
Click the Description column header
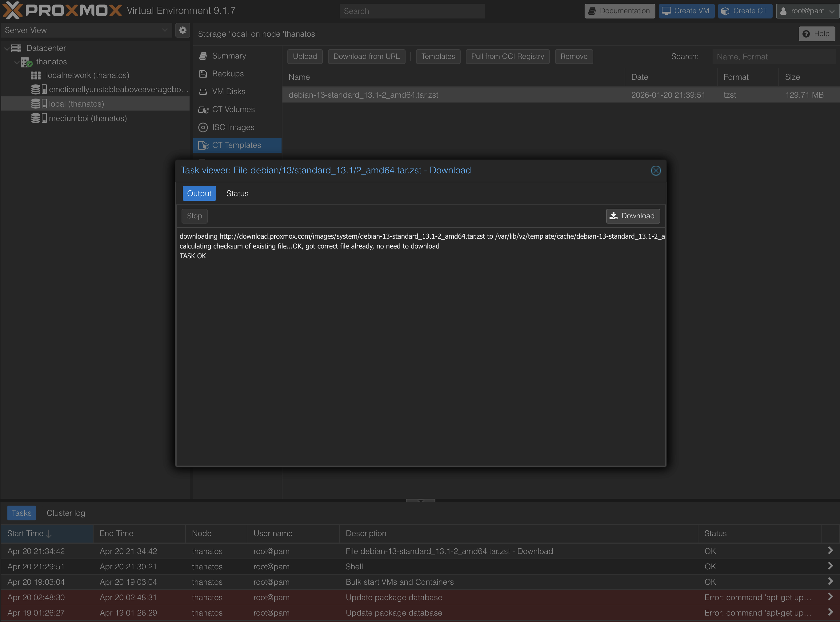(518, 534)
